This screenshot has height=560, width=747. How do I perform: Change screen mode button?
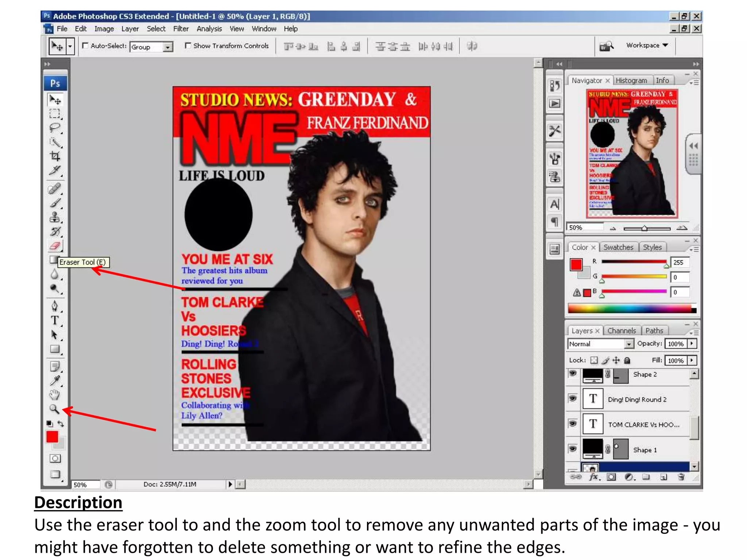tap(55, 474)
